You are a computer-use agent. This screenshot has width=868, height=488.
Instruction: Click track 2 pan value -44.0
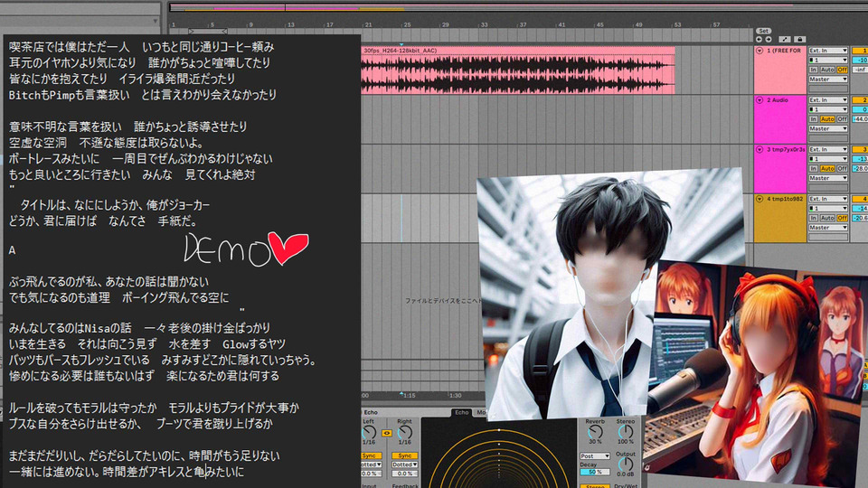pos(860,119)
